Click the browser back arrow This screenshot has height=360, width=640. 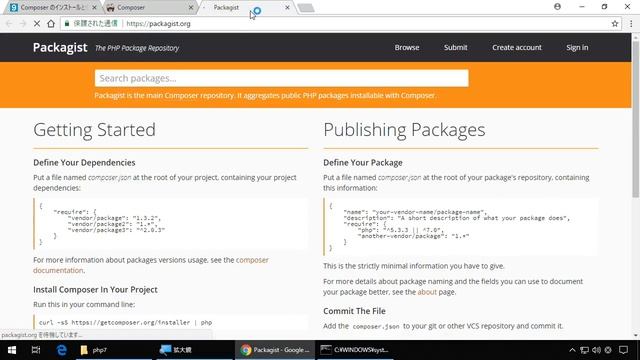9,24
